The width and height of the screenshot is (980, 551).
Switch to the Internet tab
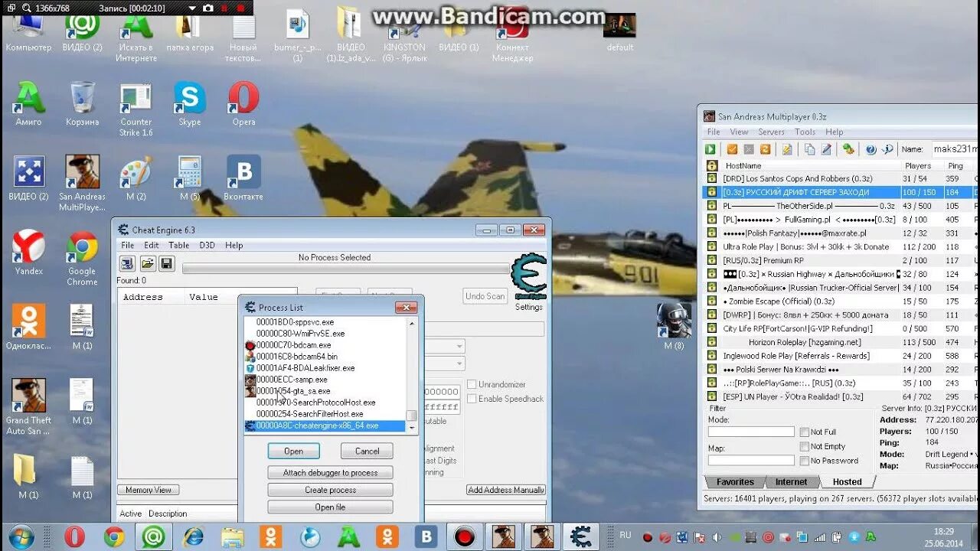pyautogui.click(x=791, y=482)
